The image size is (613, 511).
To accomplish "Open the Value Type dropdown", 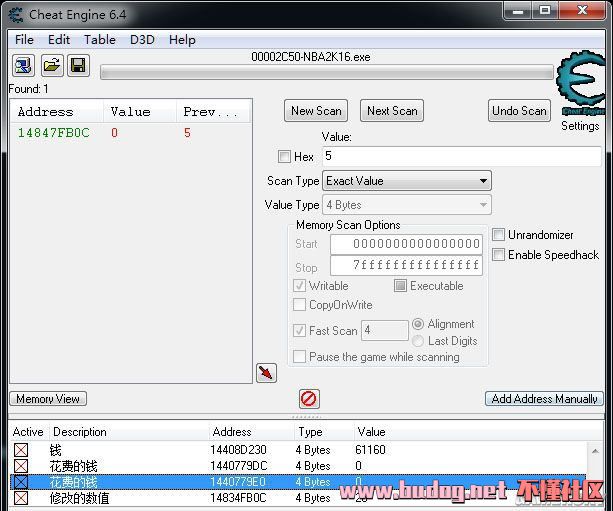I will click(x=407, y=205).
